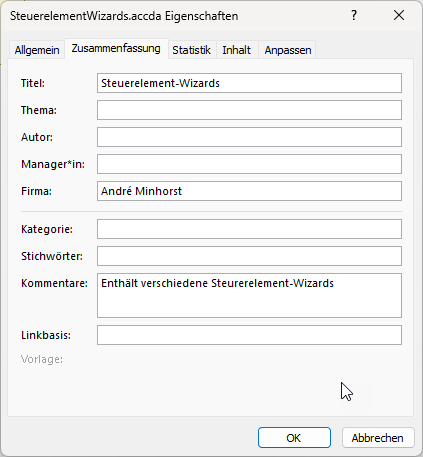This screenshot has height=457, width=423.
Task: Switch to the Anpassen tab
Action: (288, 50)
